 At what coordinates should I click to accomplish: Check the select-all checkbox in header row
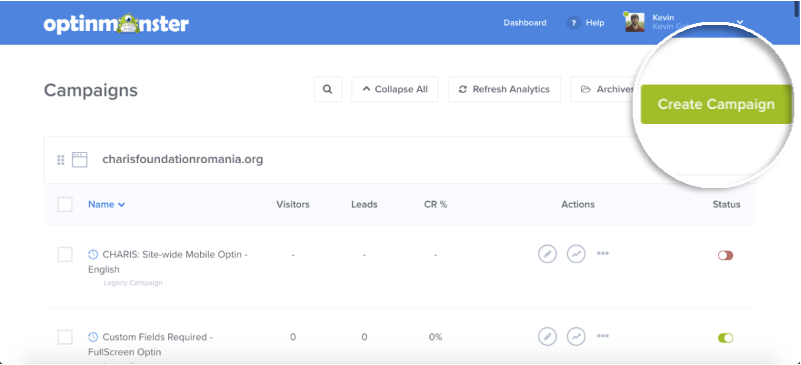(65, 204)
